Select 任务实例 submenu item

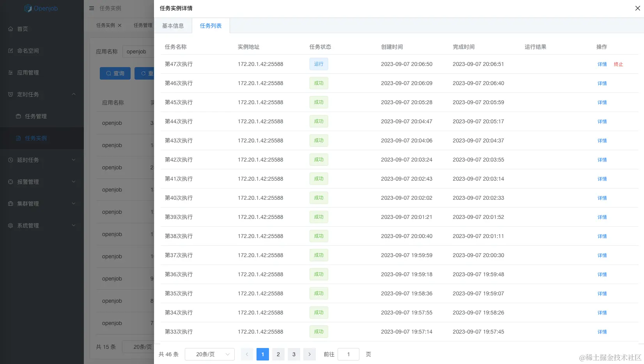(x=42, y=138)
